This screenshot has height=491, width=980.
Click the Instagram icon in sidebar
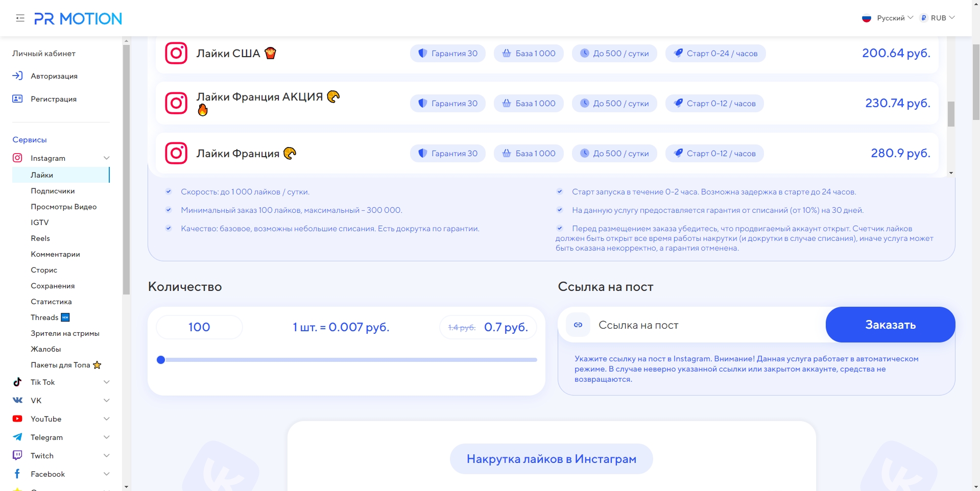pyautogui.click(x=17, y=158)
